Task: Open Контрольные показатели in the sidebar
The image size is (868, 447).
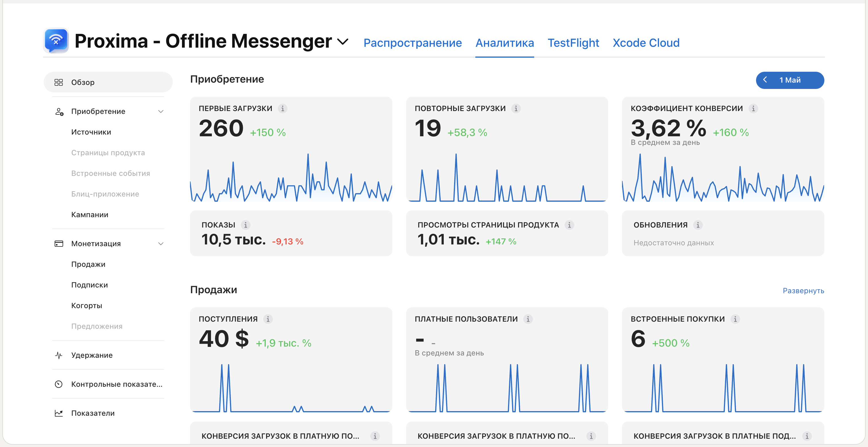Action: tap(117, 384)
